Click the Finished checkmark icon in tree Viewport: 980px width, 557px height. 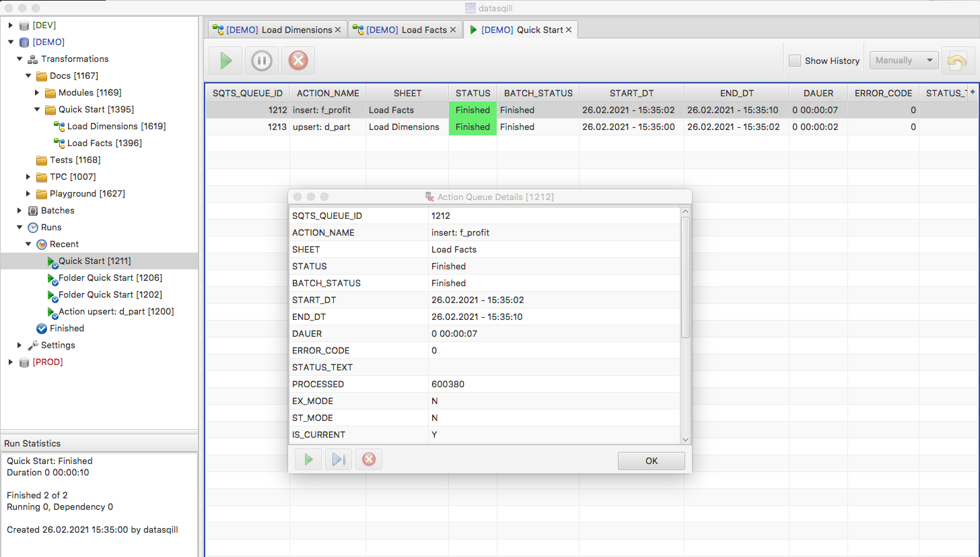[x=42, y=328]
